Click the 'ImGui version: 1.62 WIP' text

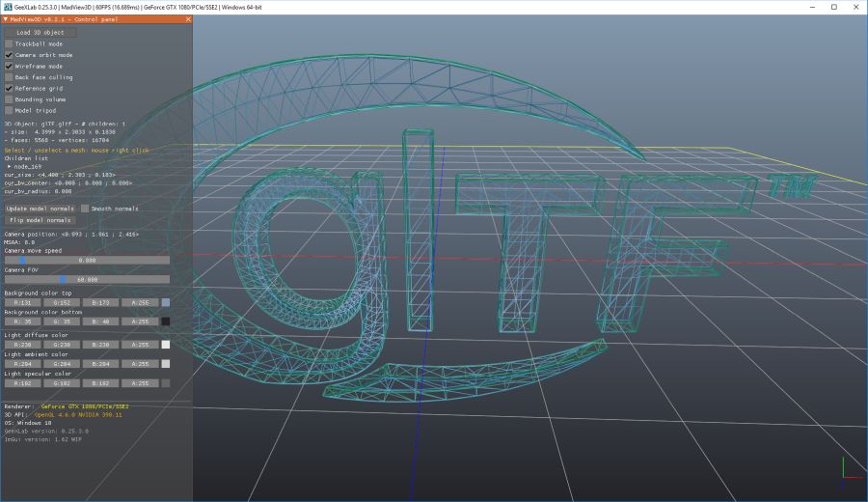click(x=42, y=440)
